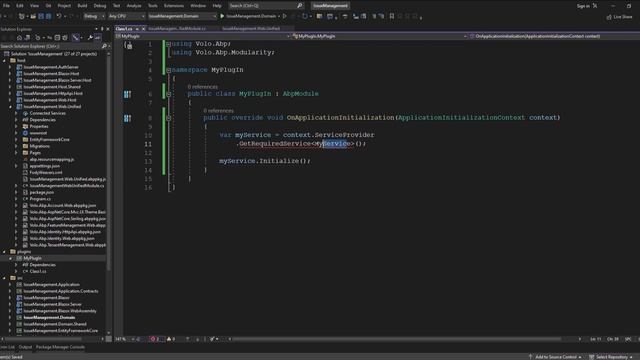Viewport: 640px width, 360px height.
Task: Start debugging with the green play button
Action: pyautogui.click(x=222, y=16)
